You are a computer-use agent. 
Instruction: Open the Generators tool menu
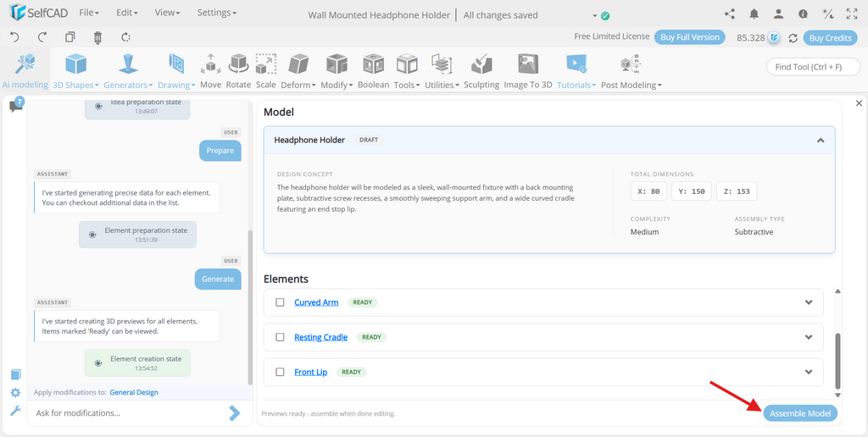click(x=129, y=71)
